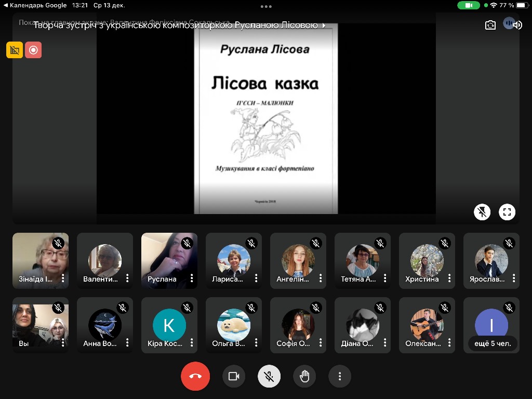This screenshot has width=532, height=399.
Task: Raise your hand in the meeting
Action: [304, 376]
